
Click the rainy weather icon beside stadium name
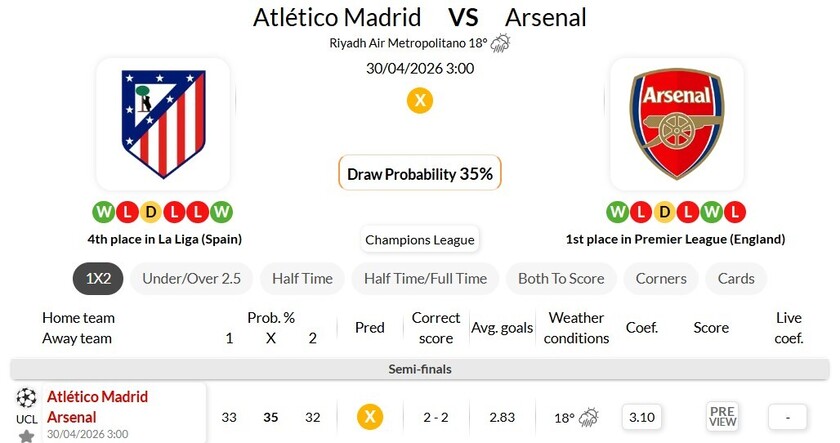click(500, 43)
